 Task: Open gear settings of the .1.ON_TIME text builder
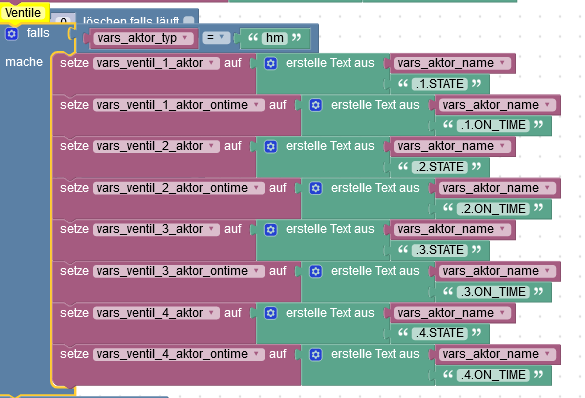pyautogui.click(x=316, y=105)
